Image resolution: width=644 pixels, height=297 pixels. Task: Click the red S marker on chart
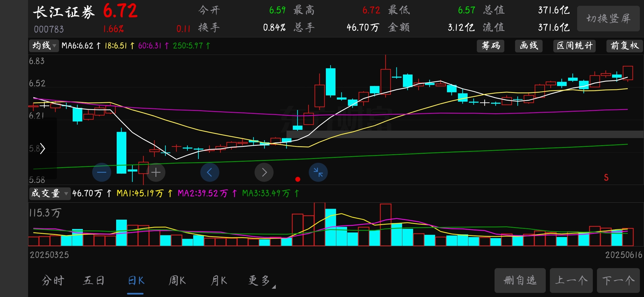click(x=606, y=178)
